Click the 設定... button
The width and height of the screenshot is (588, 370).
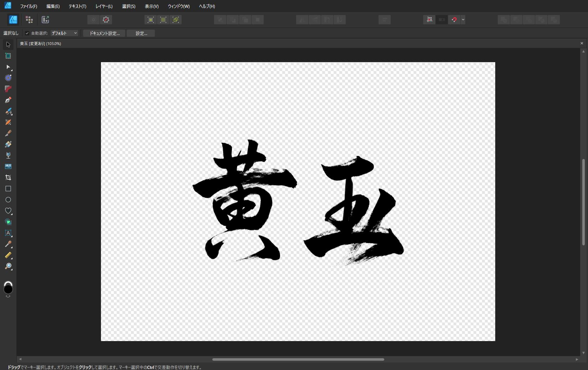[141, 33]
